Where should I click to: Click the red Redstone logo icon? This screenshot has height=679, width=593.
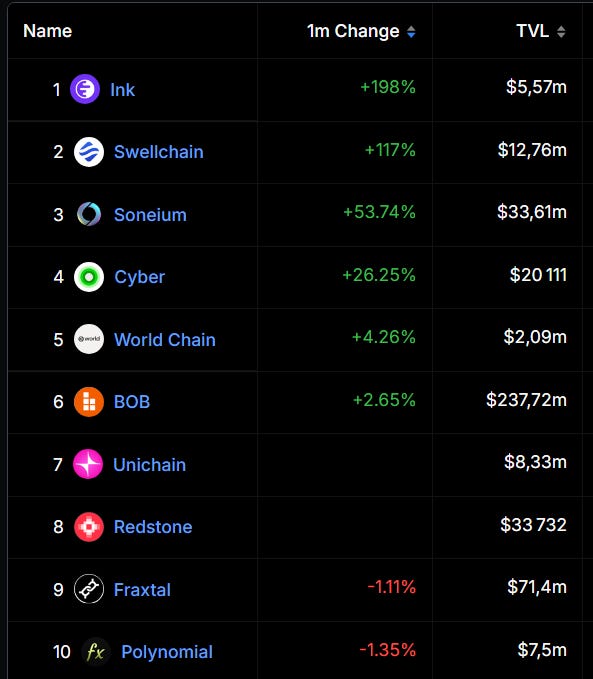point(89,527)
